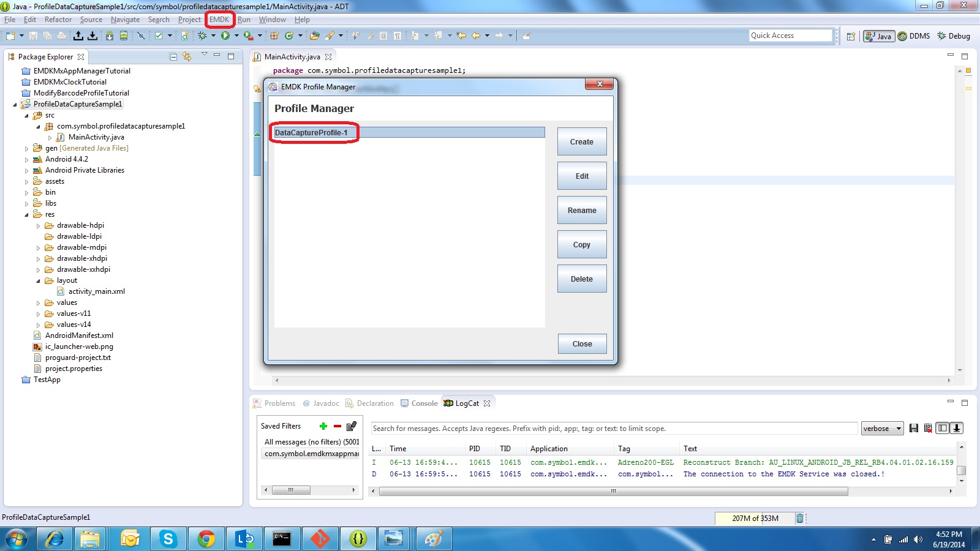Open Google Chrome from the taskbar
The height and width of the screenshot is (551, 980).
206,539
